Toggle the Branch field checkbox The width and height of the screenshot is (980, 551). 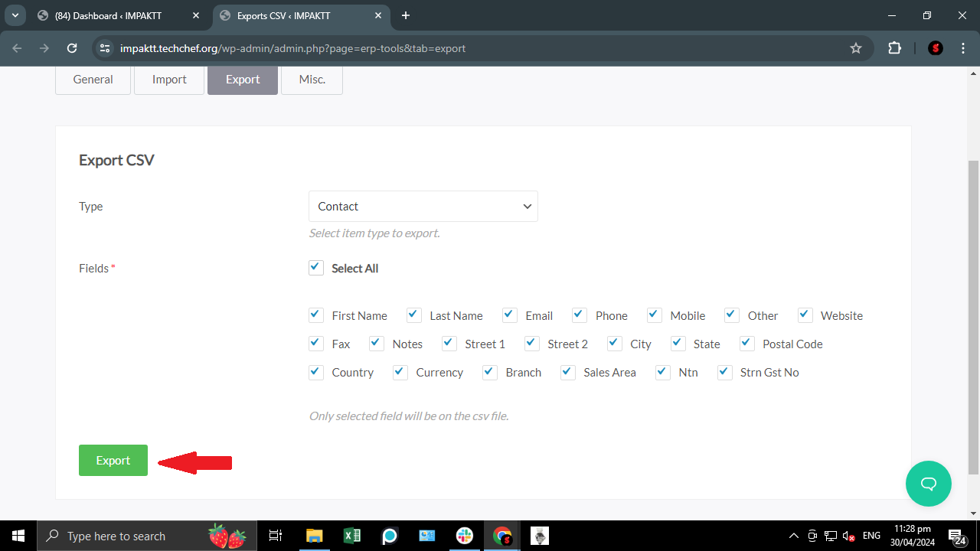pyautogui.click(x=490, y=372)
